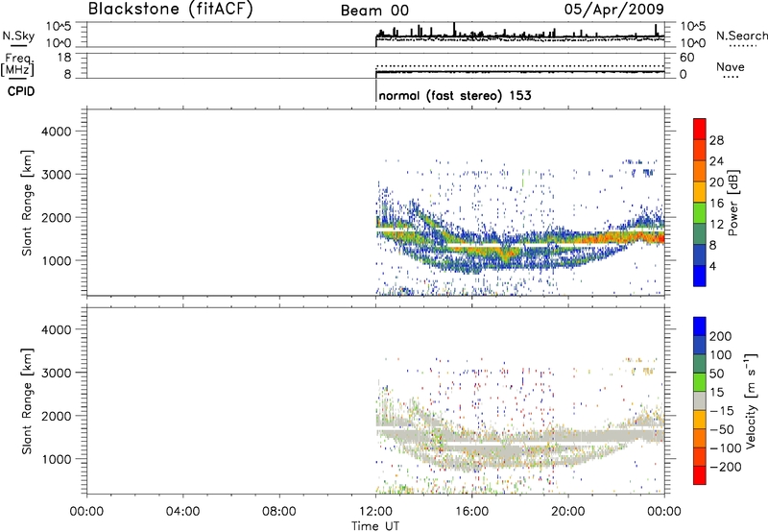Screen dimensions: 768x532
Task: Click the blue bottom Power colorbar segment
Action: click(700, 276)
